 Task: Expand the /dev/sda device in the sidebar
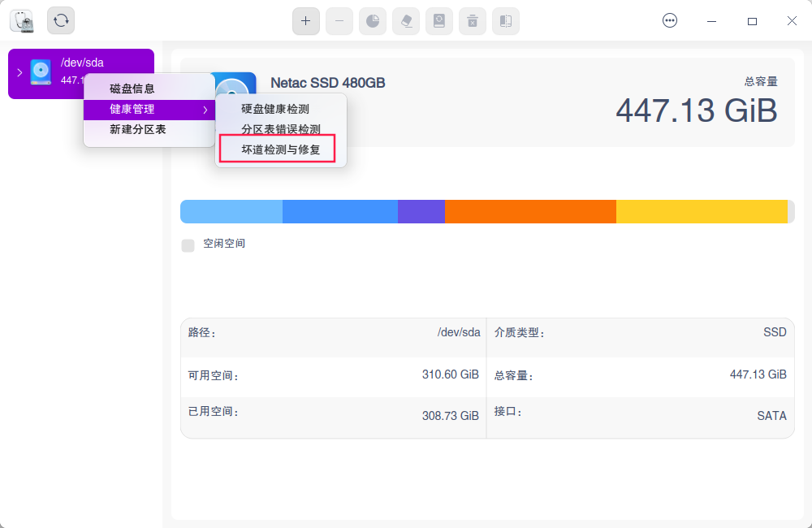[19, 71]
